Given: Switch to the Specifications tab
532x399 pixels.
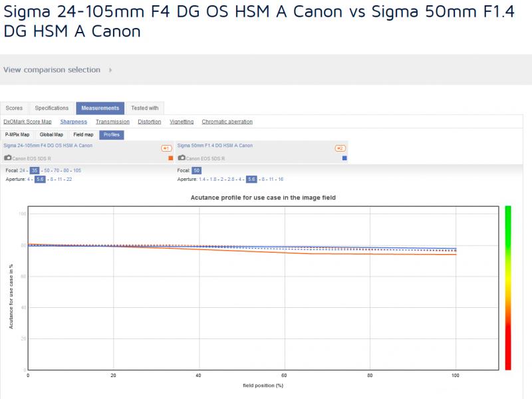Looking at the screenshot, I should 52,108.
